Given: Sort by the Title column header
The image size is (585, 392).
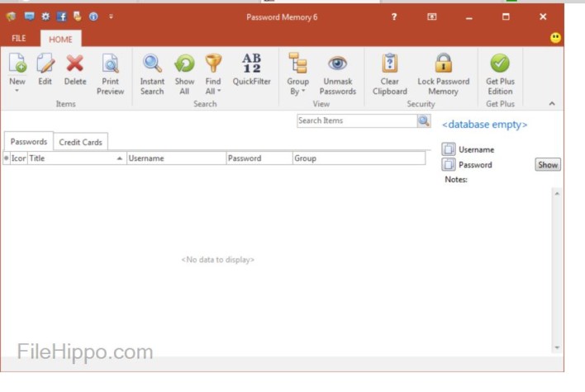Looking at the screenshot, I should [77, 158].
